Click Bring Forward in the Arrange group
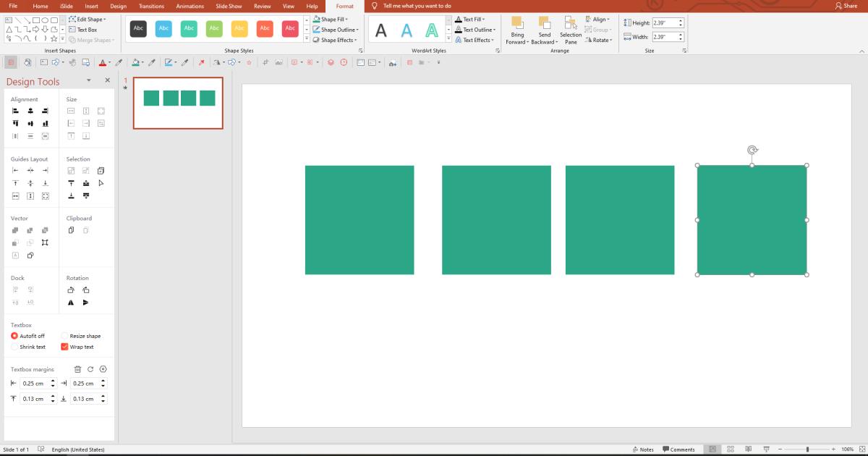The image size is (868, 456). [x=518, y=30]
